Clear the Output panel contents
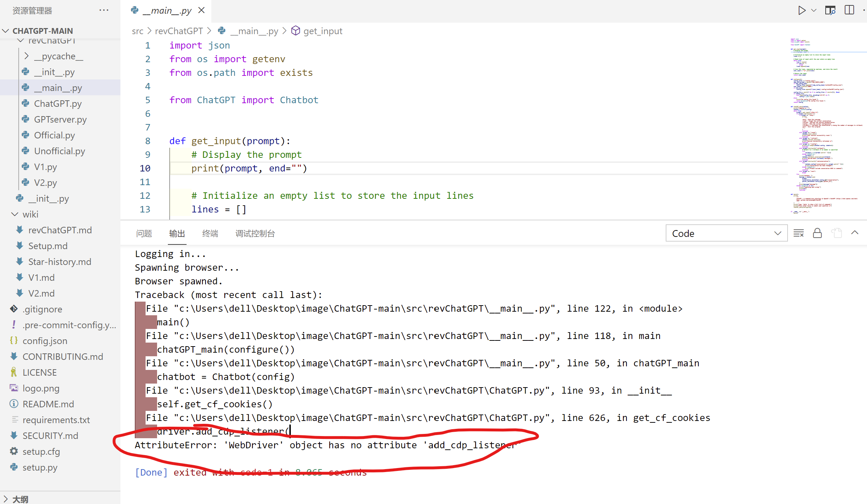This screenshot has height=504, width=867. pos(799,233)
